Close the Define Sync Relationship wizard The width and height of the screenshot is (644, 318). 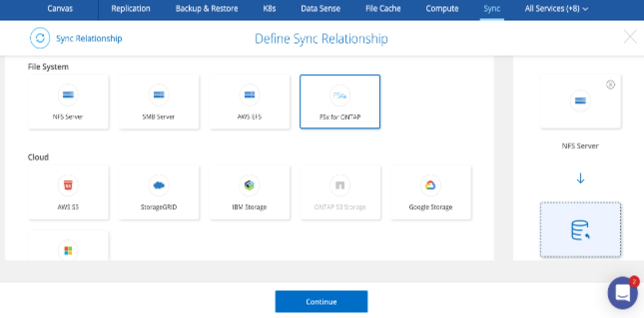coord(630,37)
